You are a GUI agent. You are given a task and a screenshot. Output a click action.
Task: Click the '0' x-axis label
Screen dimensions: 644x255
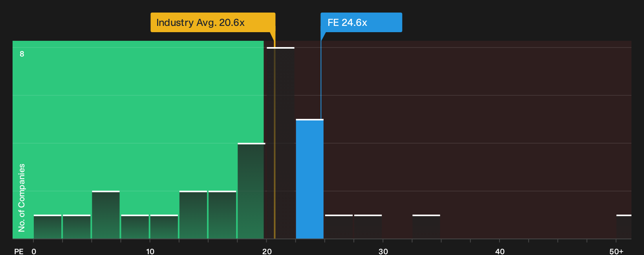point(34,251)
